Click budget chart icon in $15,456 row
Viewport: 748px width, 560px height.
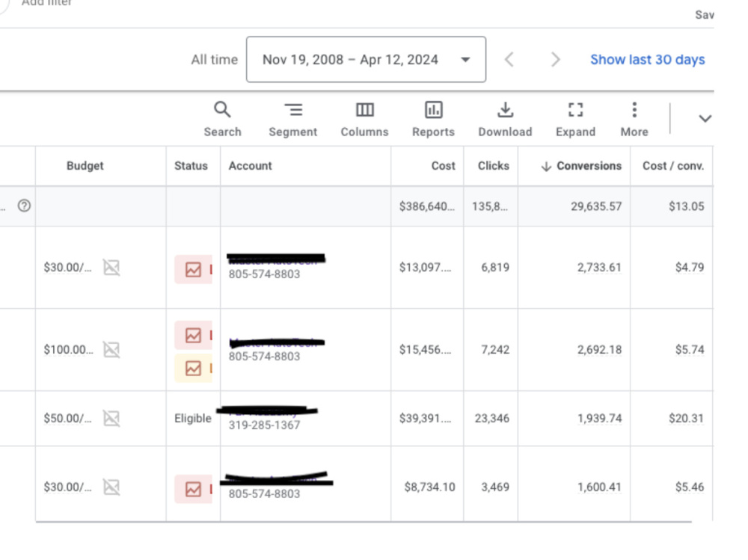(111, 350)
